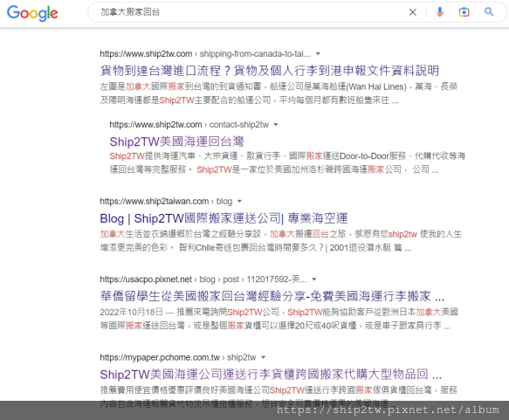Image resolution: width=509 pixels, height=420 pixels.
Task: Open result Ship2TW美國海運回台灣
Action: 176,141
